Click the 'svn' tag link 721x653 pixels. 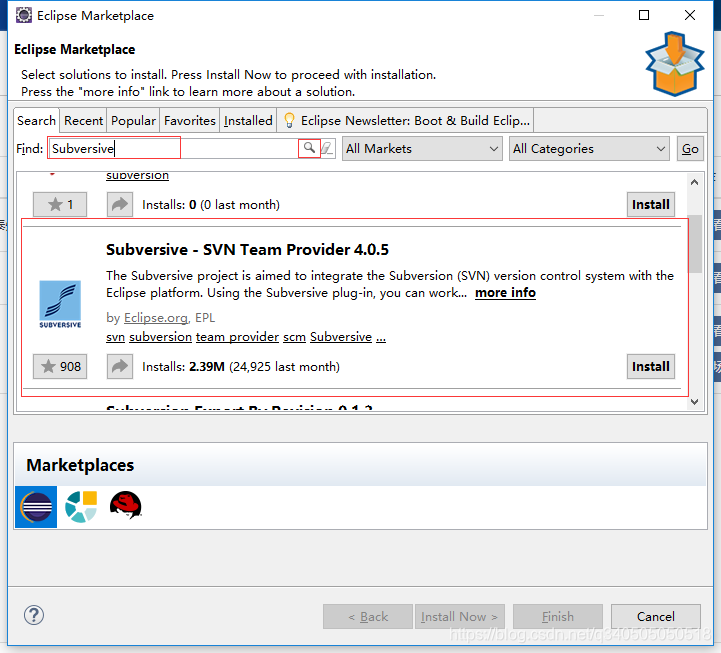115,337
